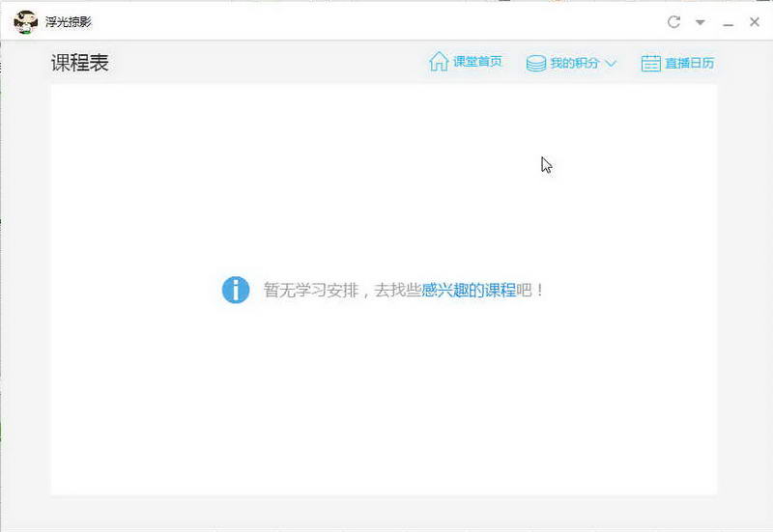Viewport: 773px width, 532px height.
Task: Click the calendar icon for 直播日历
Action: [x=650, y=63]
